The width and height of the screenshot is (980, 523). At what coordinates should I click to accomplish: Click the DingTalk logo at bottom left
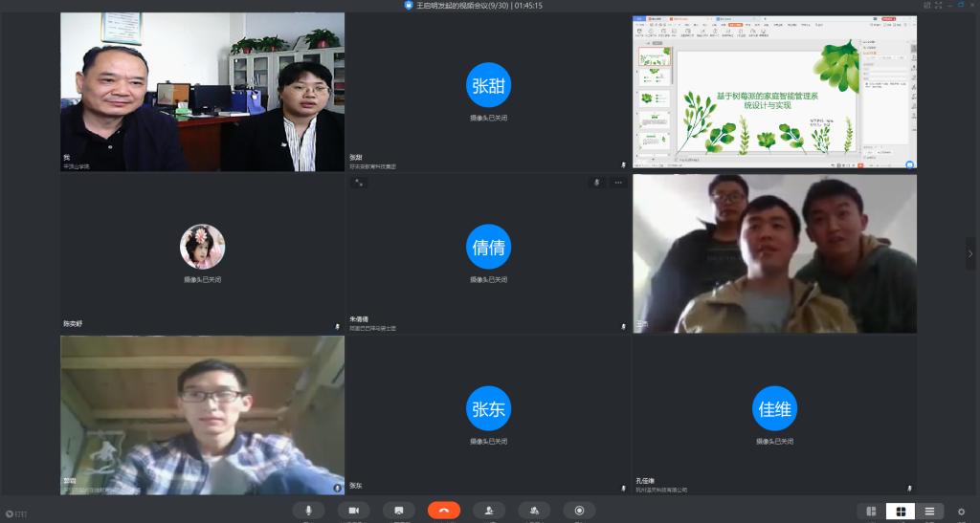10,513
